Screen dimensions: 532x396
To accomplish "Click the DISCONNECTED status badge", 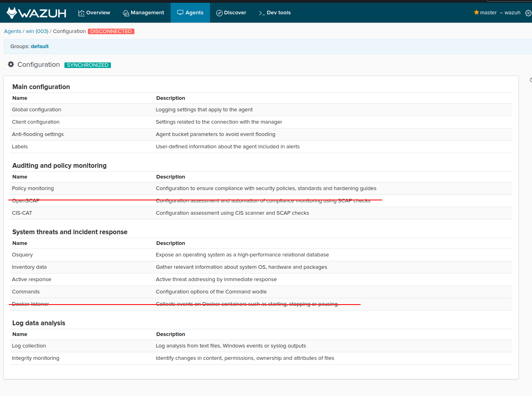I will (x=111, y=31).
